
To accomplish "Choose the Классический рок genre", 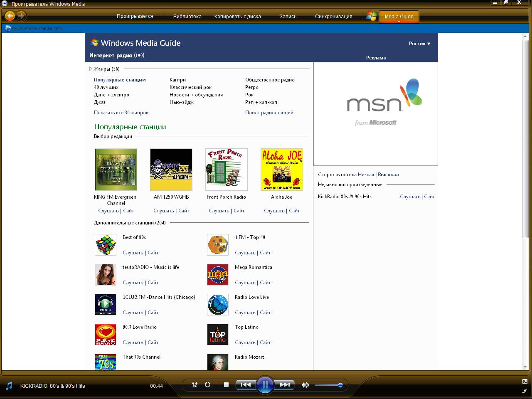I will 190,87.
